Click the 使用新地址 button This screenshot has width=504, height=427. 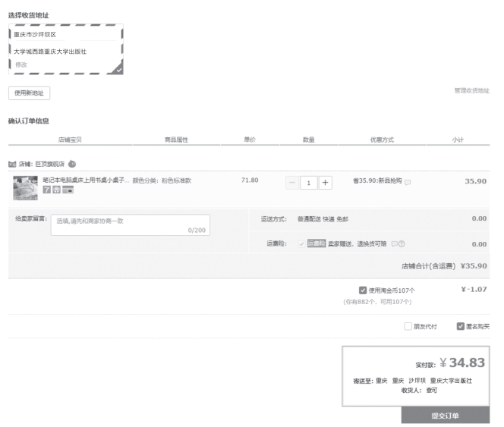[x=29, y=93]
